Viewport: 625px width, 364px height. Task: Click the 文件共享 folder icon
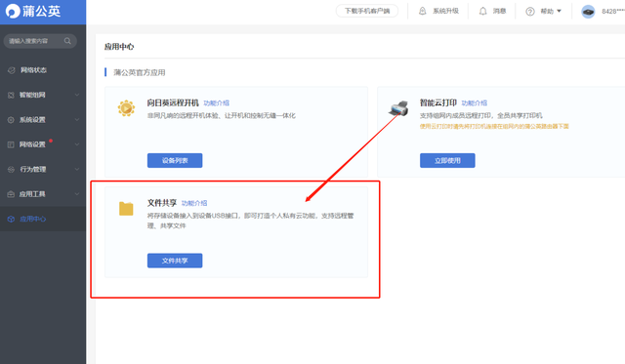[x=126, y=208]
